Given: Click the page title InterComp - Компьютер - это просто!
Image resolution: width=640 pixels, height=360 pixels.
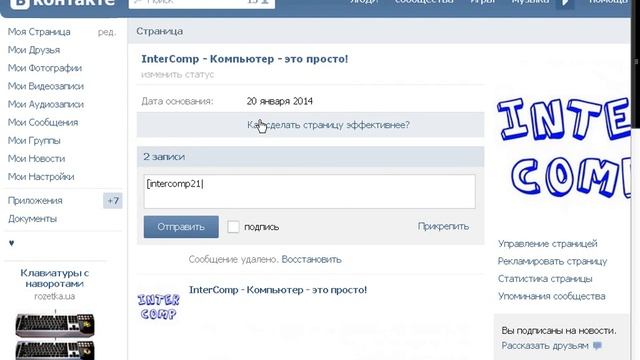Looking at the screenshot, I should [244, 59].
